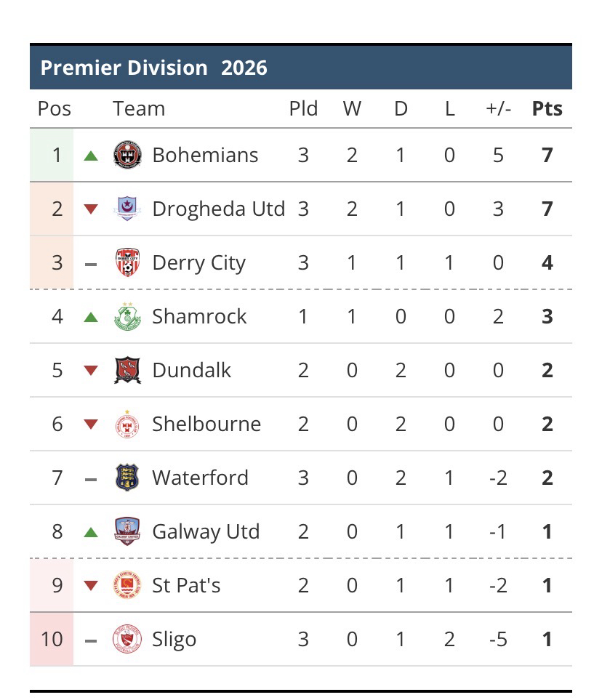Open the Bohemians team name link
The height and width of the screenshot is (700, 602).
205,156
